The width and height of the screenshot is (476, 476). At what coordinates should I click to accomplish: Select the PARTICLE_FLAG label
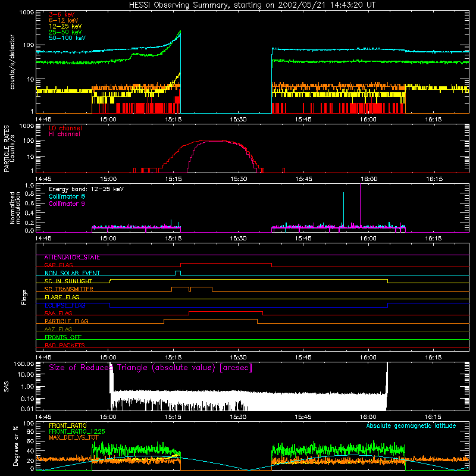[x=67, y=321]
